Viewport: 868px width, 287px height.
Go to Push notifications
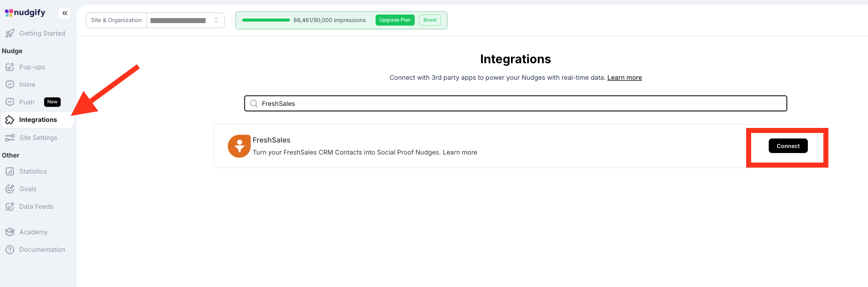[x=37, y=102]
